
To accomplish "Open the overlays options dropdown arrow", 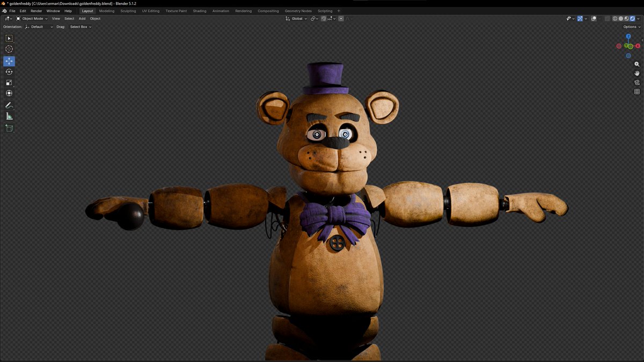I will pyautogui.click(x=600, y=19).
